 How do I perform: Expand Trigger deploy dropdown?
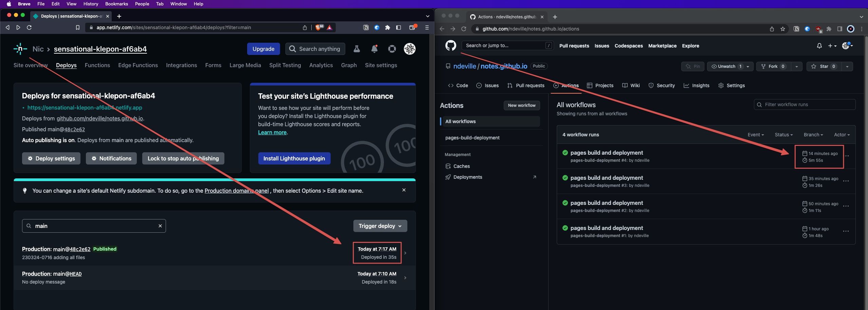380,226
